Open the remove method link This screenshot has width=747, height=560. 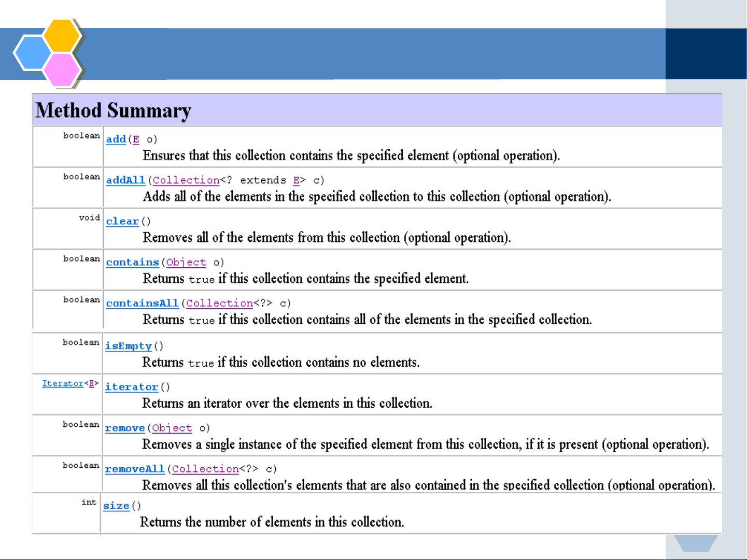(125, 428)
